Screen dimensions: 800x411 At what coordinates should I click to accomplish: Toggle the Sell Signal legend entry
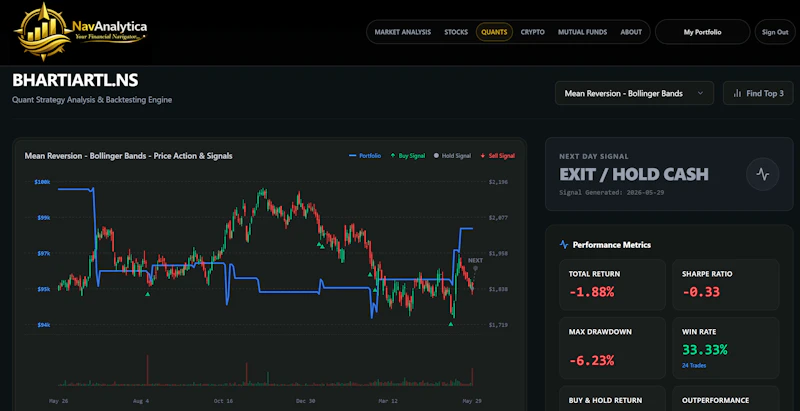(497, 156)
